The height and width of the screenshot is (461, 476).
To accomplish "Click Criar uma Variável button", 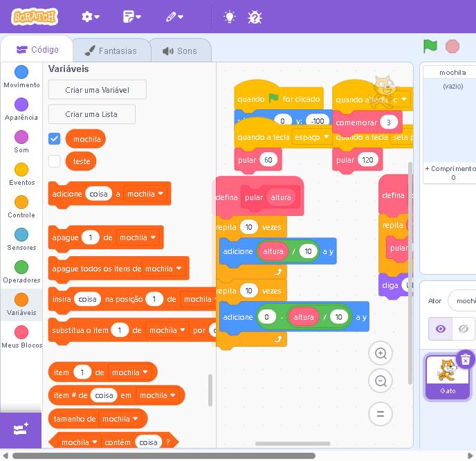I will point(97,90).
